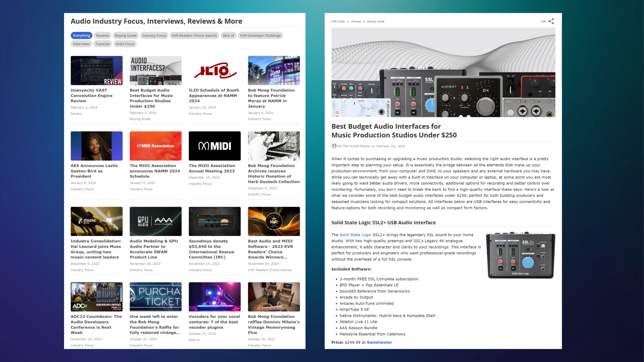644x362 pixels.
Task: Filter by Industry Focus pill
Action: tap(154, 36)
